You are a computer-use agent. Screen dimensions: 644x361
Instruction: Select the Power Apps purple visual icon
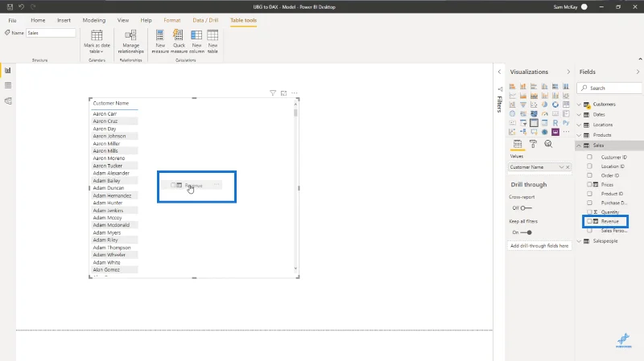pos(555,132)
